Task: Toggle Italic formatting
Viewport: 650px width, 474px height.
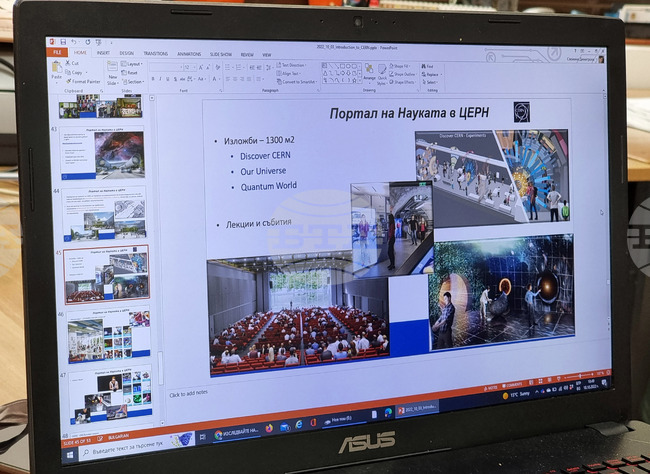Action: tap(160, 79)
